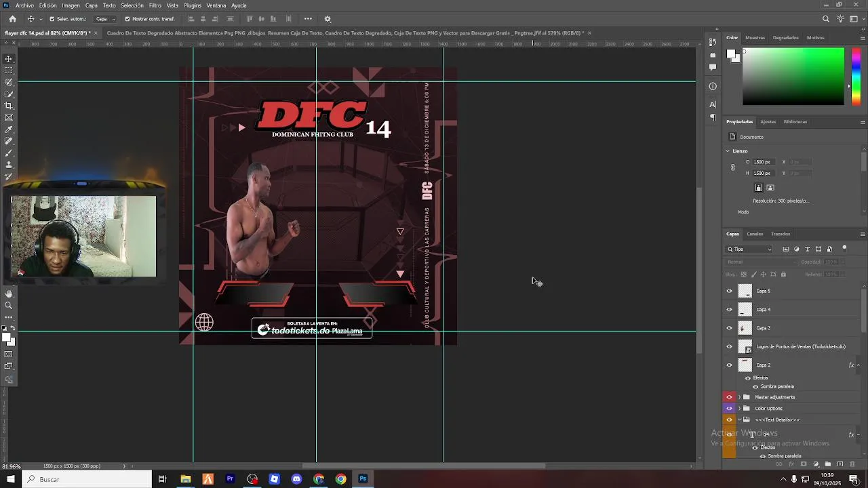This screenshot has height=488, width=868.
Task: Hide the Capa 5 layer
Action: [730, 291]
